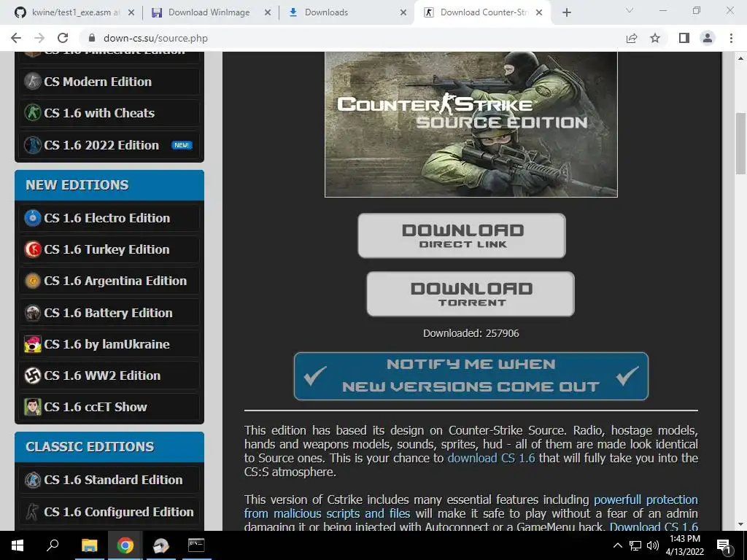
Task: Click the CS 1.6 by IamUkraine icon
Action: tap(33, 344)
